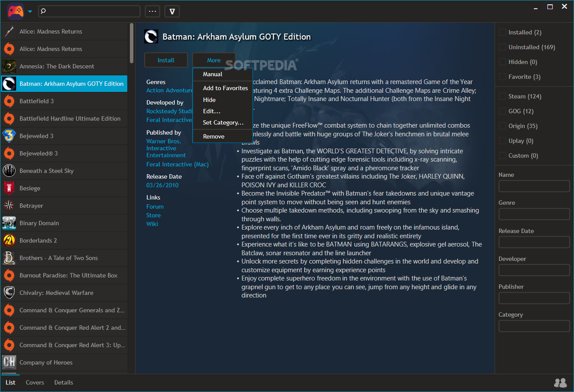Image resolution: width=574 pixels, height=392 pixels.
Task: Click the Publisher filter field
Action: [534, 298]
